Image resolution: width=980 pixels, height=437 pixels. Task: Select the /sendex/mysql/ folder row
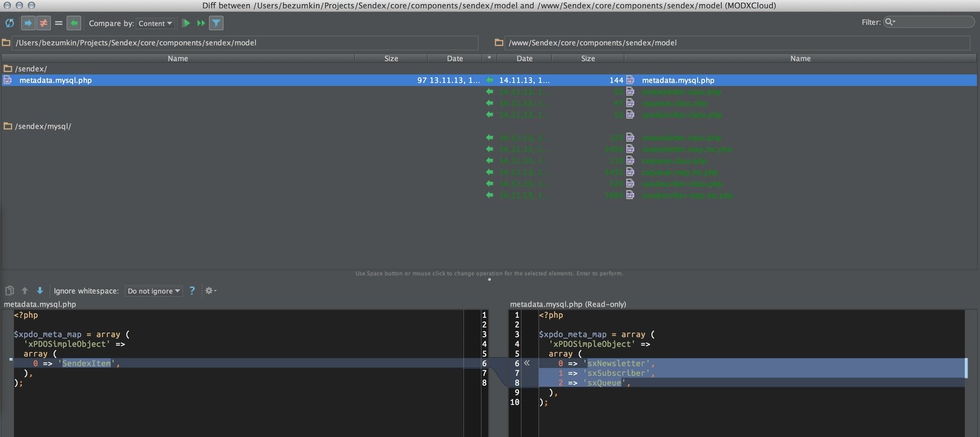click(43, 126)
